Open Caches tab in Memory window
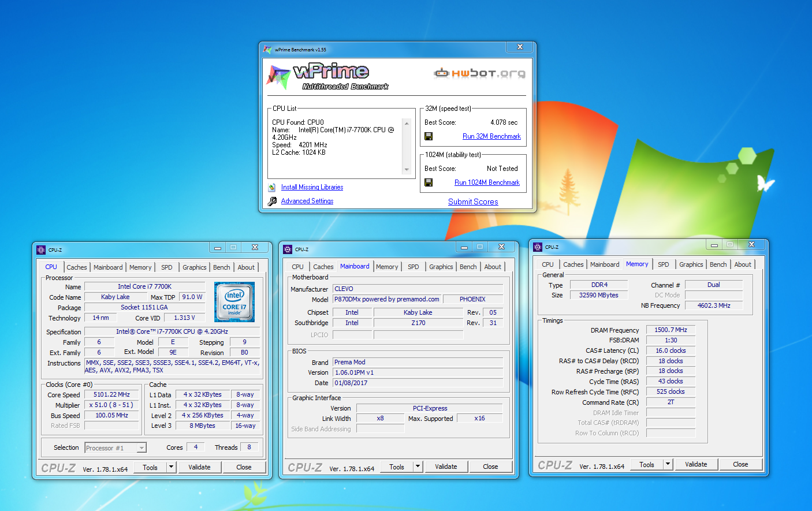The image size is (812, 511). coord(573,264)
